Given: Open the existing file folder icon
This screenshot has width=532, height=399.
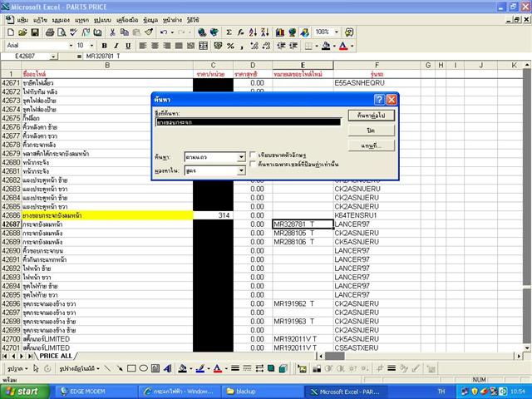Looking at the screenshot, I should [23, 32].
